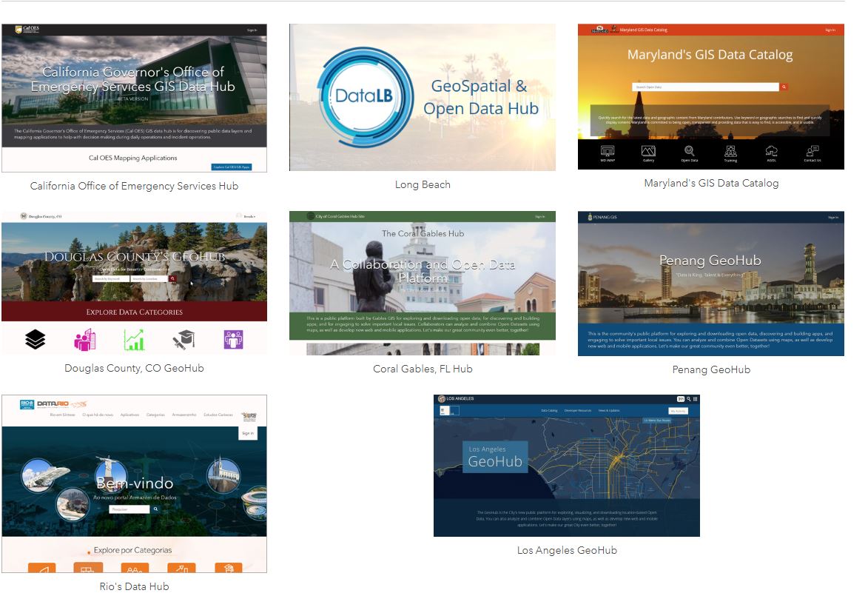This screenshot has width=868, height=596.
Task: Click the green growth chart icon in Douglas County
Action: click(134, 339)
